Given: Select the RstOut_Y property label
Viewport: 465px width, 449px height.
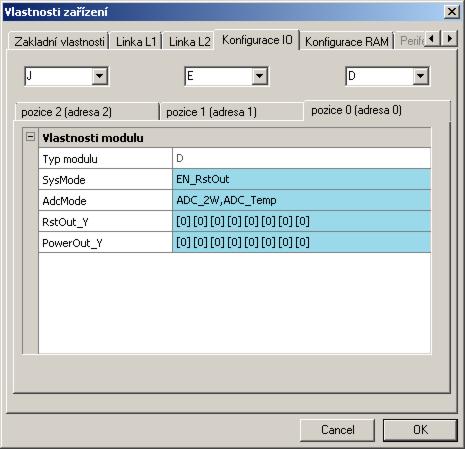Looking at the screenshot, I should 105,222.
